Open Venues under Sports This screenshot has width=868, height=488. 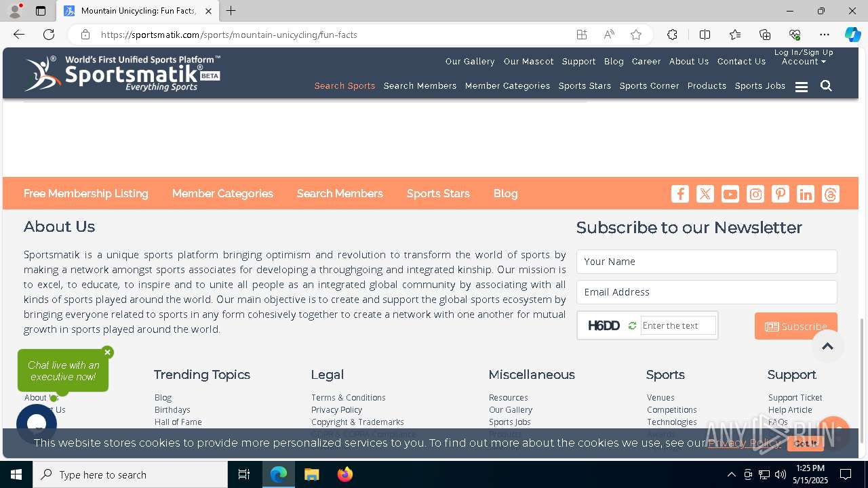[660, 398]
